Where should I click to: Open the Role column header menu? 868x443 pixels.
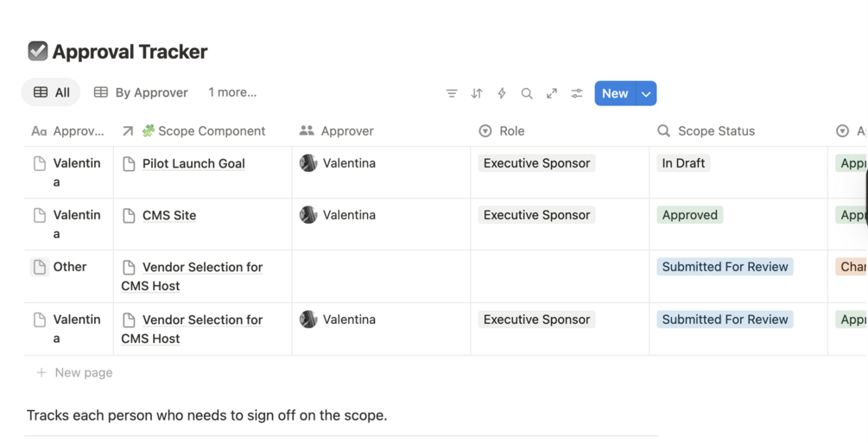point(511,131)
